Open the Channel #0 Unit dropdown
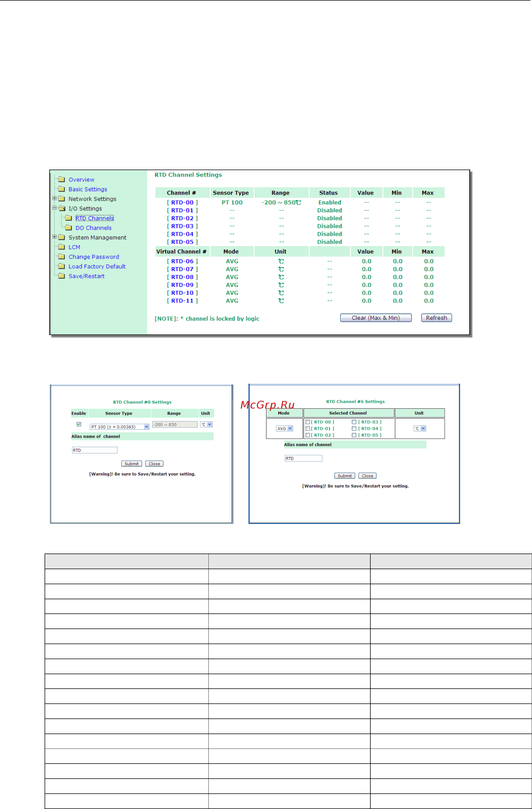The height and width of the screenshot is (809, 532). coord(206,424)
